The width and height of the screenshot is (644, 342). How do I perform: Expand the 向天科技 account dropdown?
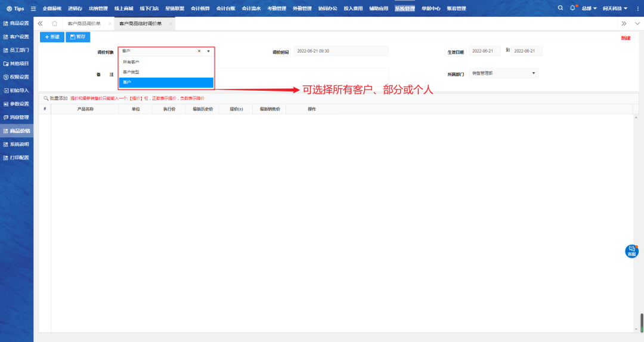pos(615,8)
